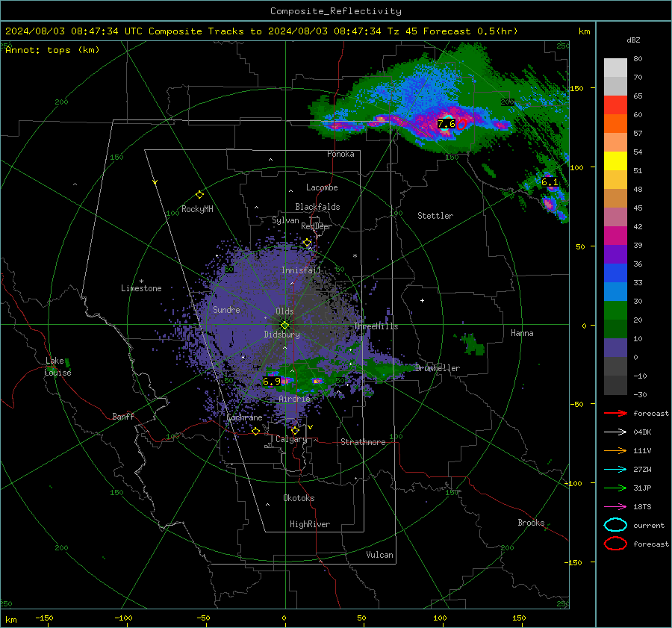Click the Blackfalds town label
The image size is (672, 628).
317,207
